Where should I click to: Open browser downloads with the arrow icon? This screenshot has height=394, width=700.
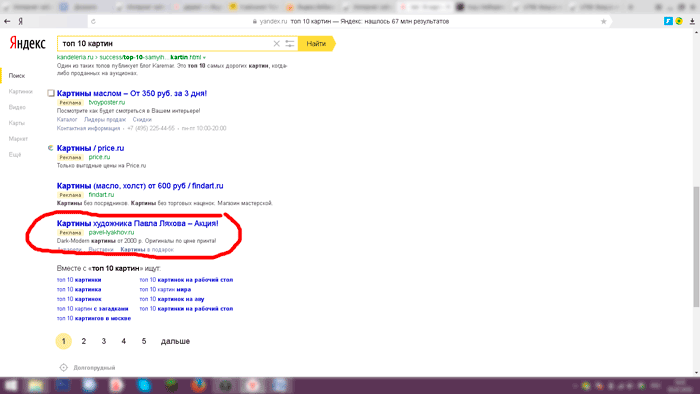(x=692, y=21)
